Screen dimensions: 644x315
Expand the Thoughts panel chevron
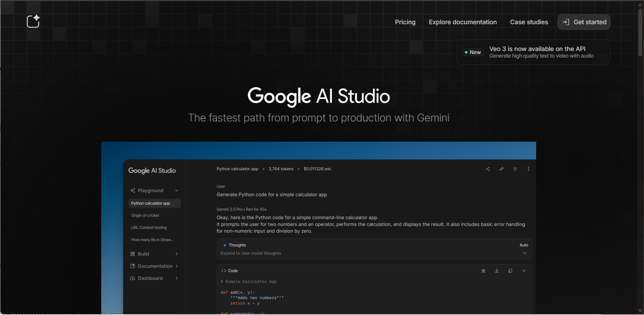pyautogui.click(x=524, y=253)
